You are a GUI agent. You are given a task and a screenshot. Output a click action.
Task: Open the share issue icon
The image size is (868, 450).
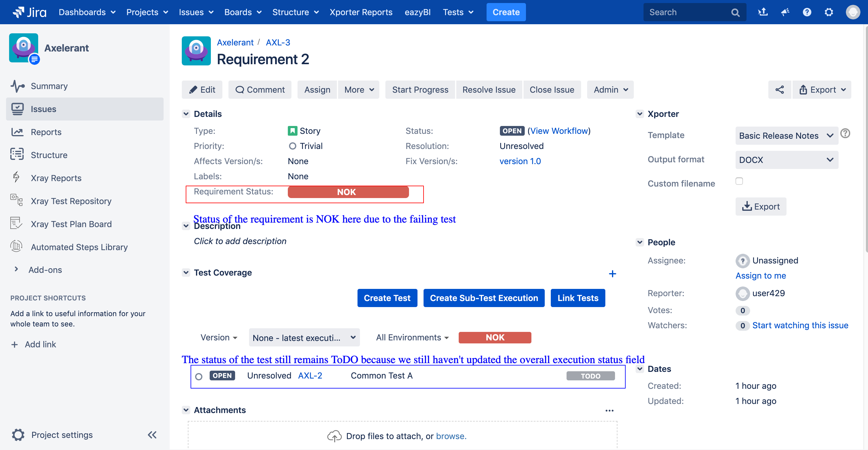click(x=780, y=90)
